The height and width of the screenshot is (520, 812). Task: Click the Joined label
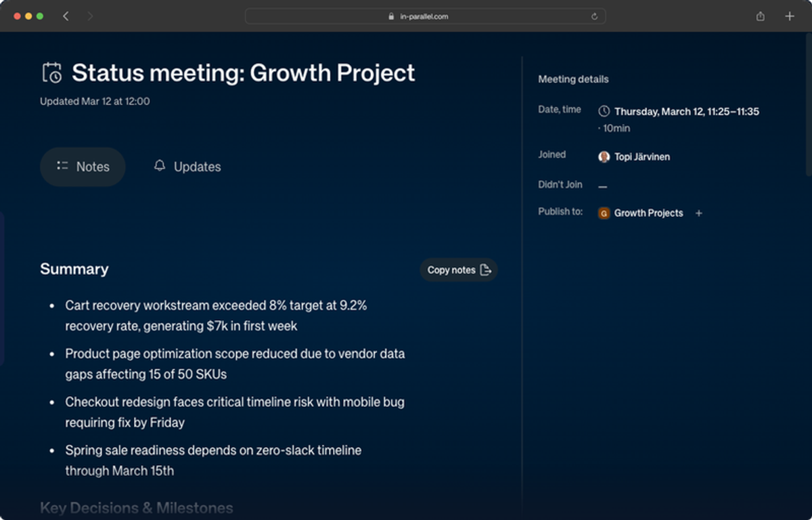[x=552, y=154]
